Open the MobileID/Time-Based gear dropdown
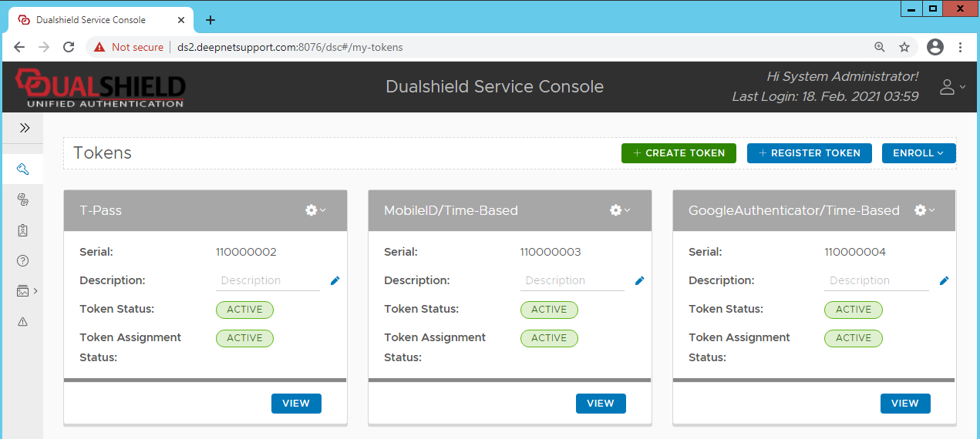The height and width of the screenshot is (439, 980). (x=620, y=210)
